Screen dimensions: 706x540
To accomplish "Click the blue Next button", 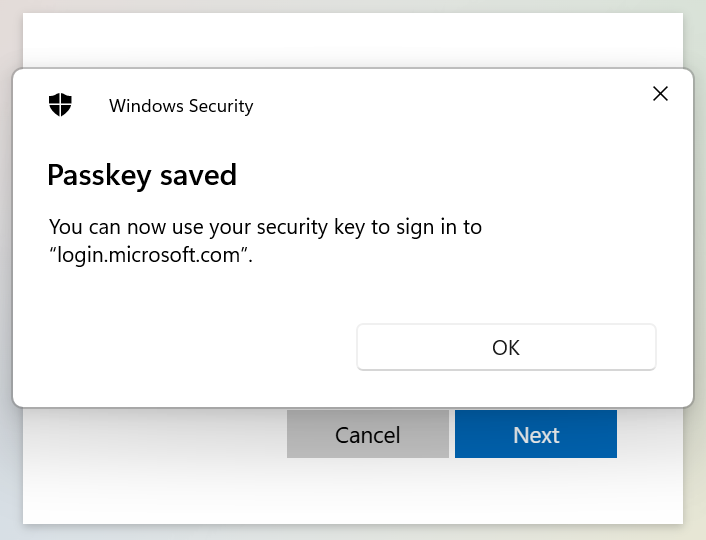I will point(536,435).
